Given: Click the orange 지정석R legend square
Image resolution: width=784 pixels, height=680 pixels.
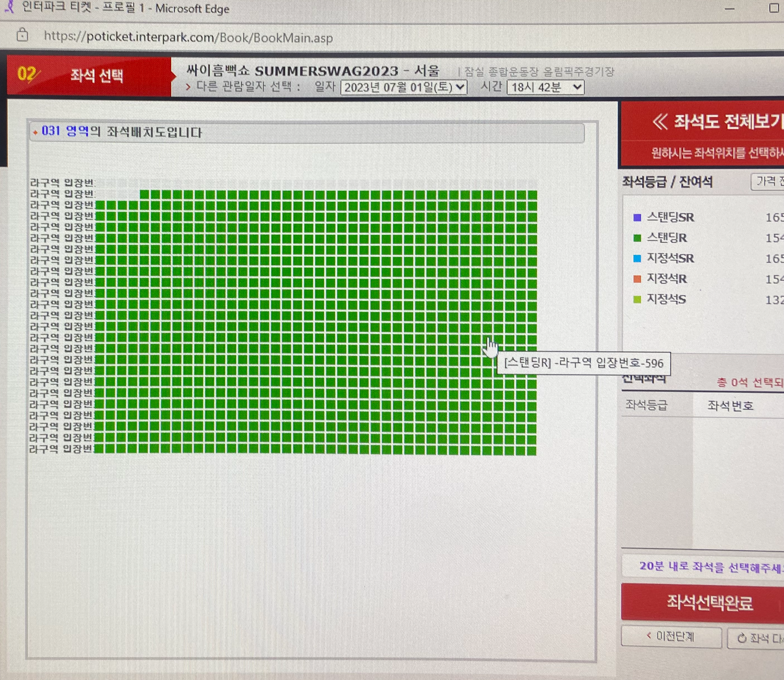Looking at the screenshot, I should click(x=637, y=279).
